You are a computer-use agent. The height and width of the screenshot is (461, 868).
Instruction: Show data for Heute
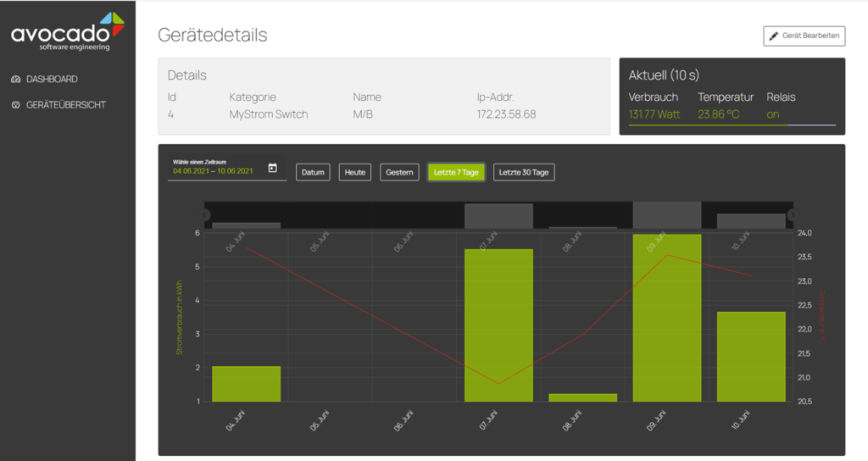(355, 172)
